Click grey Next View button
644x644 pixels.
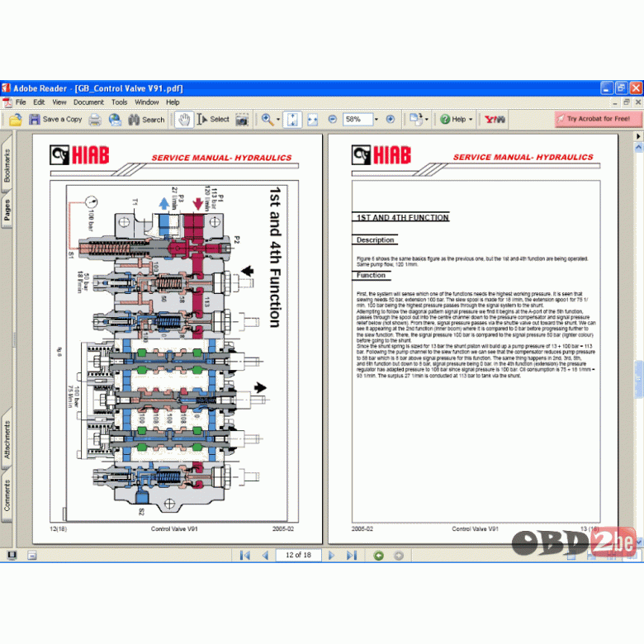pos(399,556)
